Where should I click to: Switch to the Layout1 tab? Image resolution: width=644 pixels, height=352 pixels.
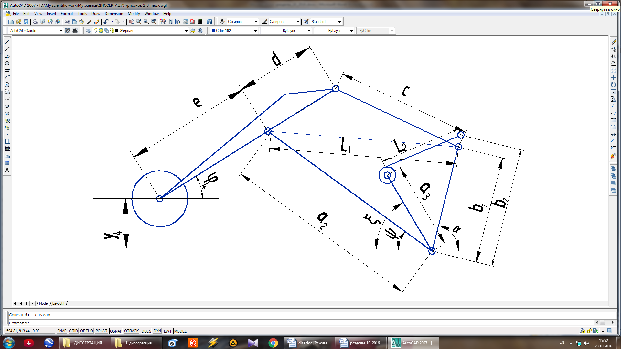click(x=59, y=303)
